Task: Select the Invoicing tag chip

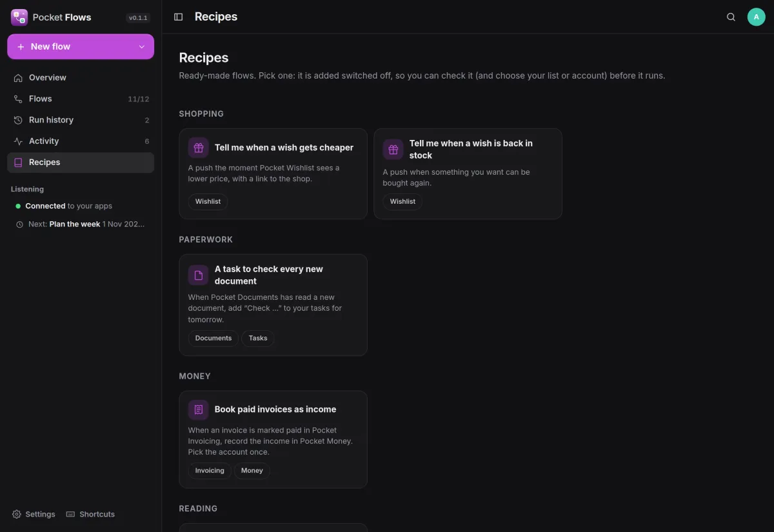Action: [x=210, y=471]
